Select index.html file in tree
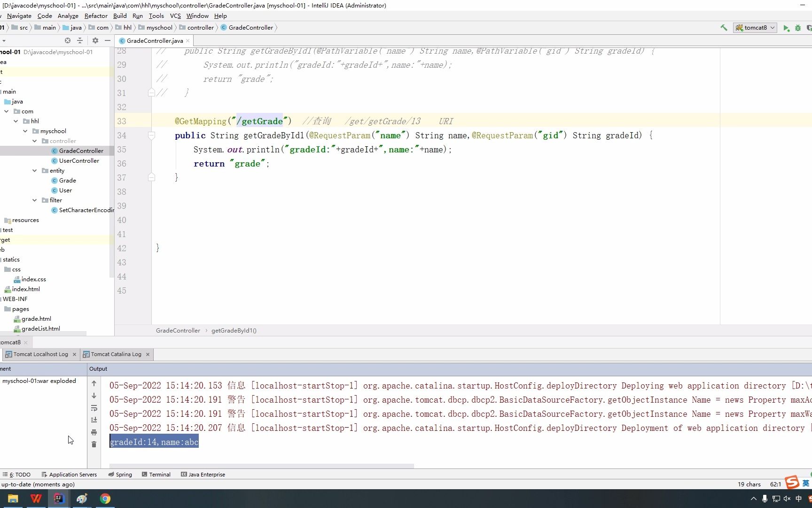This screenshot has height=508, width=812. click(x=22, y=289)
